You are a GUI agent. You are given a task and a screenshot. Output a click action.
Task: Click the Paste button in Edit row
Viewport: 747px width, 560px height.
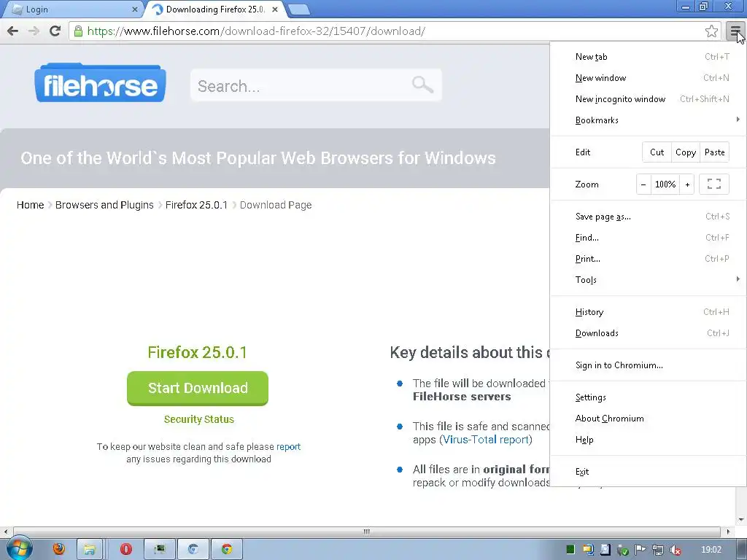point(715,152)
